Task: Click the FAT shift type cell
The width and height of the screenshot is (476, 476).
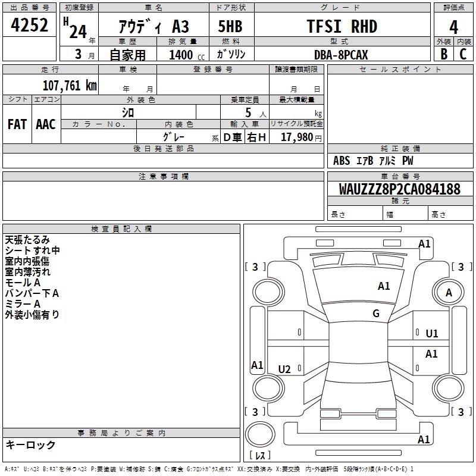Action: click(17, 124)
